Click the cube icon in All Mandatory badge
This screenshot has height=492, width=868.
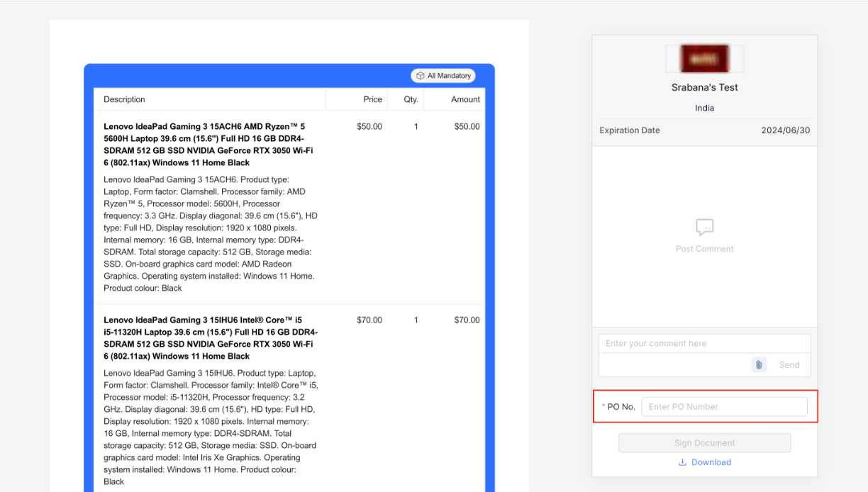point(421,76)
